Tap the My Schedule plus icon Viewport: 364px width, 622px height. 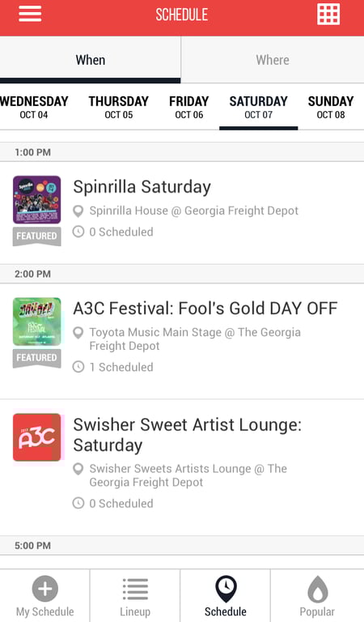pos(44,588)
